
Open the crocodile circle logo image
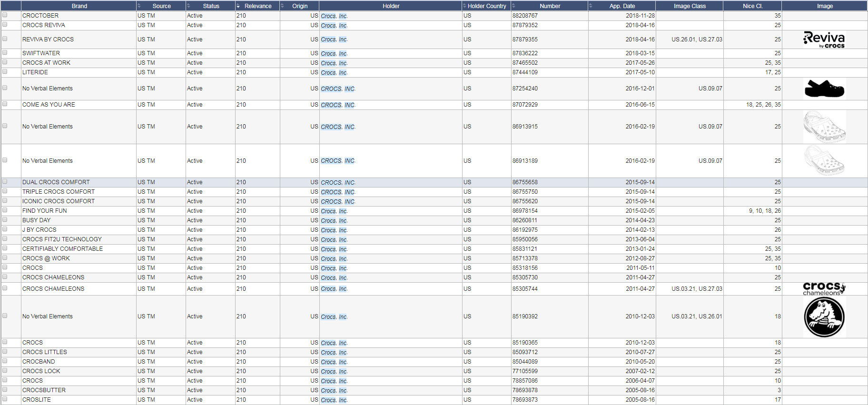click(824, 316)
